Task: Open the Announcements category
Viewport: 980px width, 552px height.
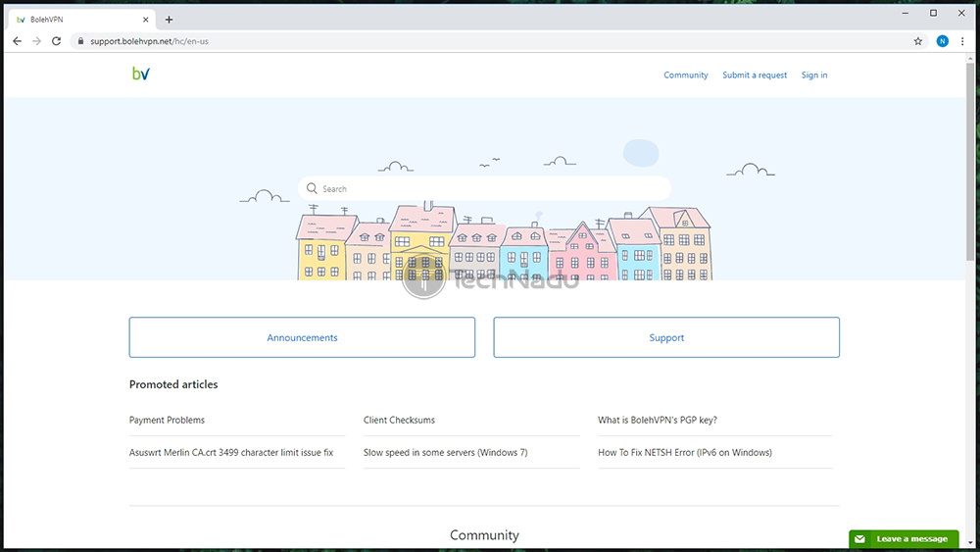Action: click(302, 337)
